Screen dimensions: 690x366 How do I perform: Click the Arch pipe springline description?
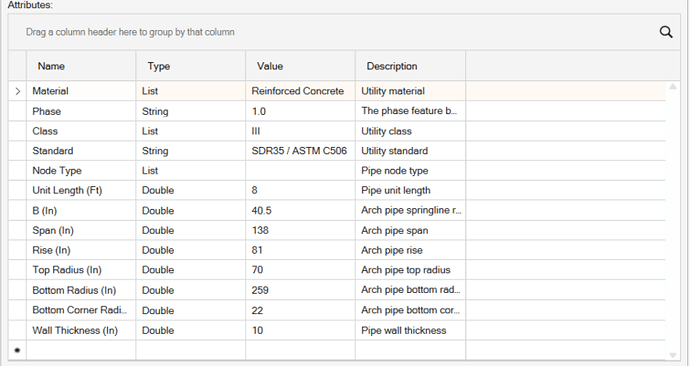(410, 211)
